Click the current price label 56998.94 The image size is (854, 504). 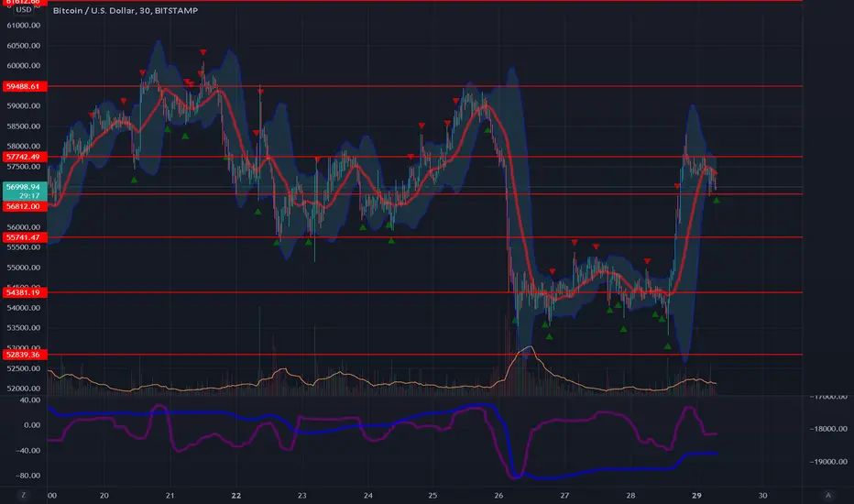[25, 187]
